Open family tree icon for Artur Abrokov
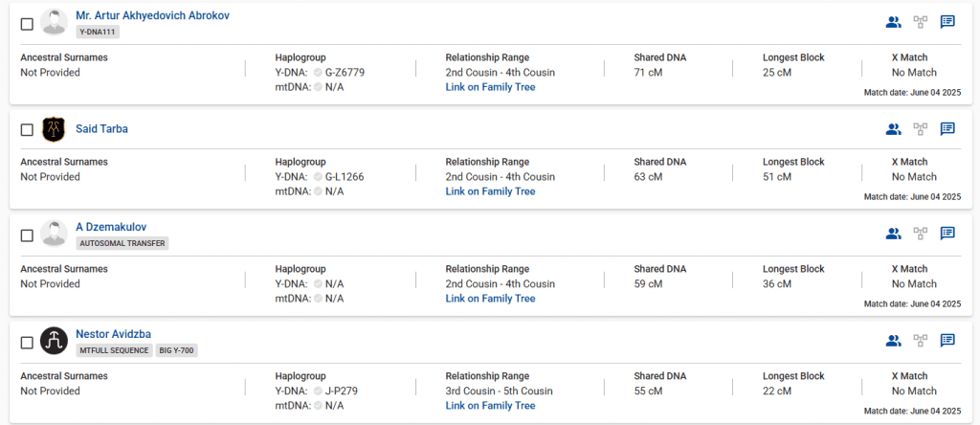This screenshot has height=425, width=980. point(921,22)
